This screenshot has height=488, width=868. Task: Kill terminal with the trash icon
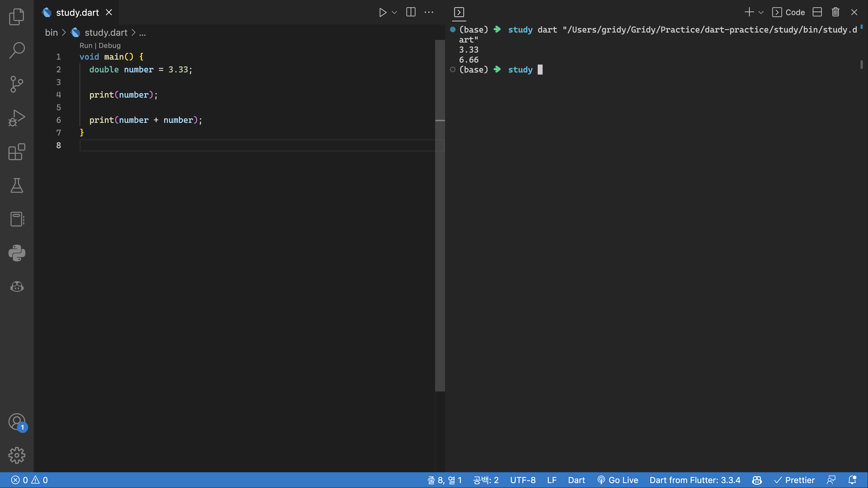pyautogui.click(x=835, y=13)
